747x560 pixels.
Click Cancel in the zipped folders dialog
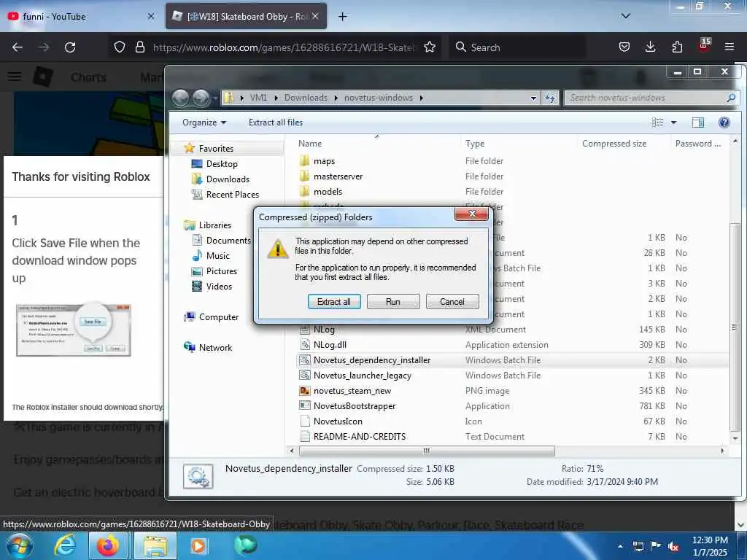click(452, 301)
